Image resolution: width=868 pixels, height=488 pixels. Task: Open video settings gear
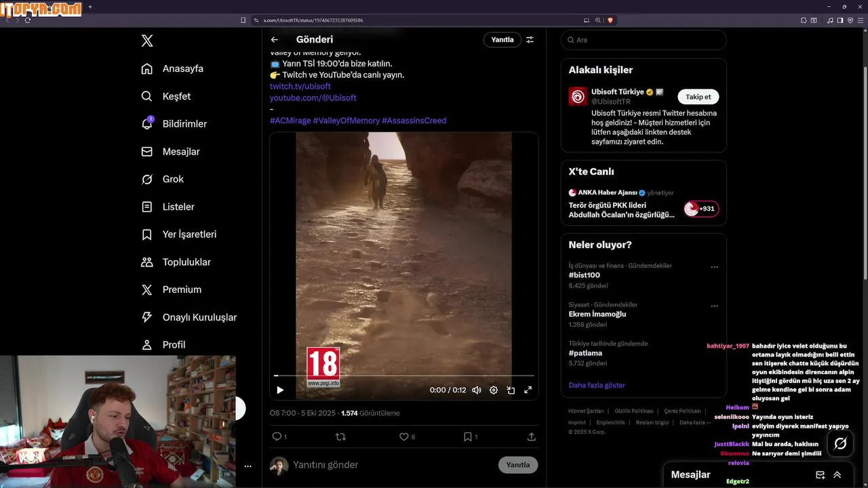click(x=494, y=390)
